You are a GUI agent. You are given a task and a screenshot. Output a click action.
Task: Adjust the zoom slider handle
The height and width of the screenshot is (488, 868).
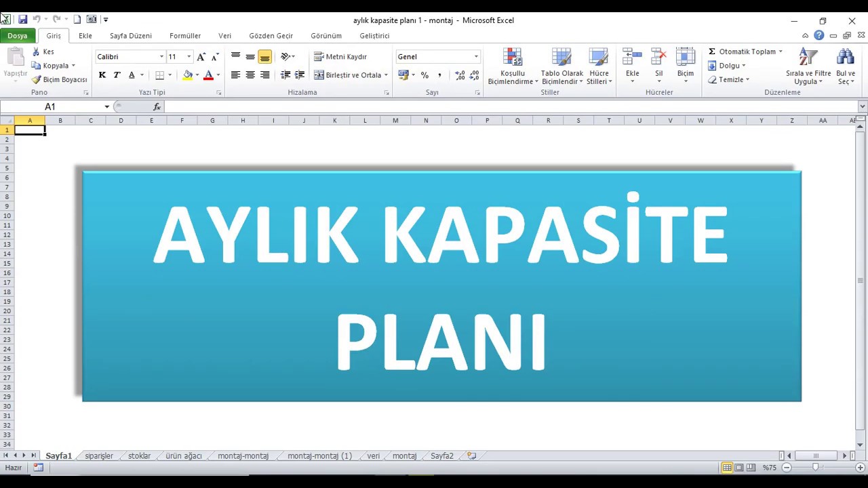pyautogui.click(x=816, y=468)
